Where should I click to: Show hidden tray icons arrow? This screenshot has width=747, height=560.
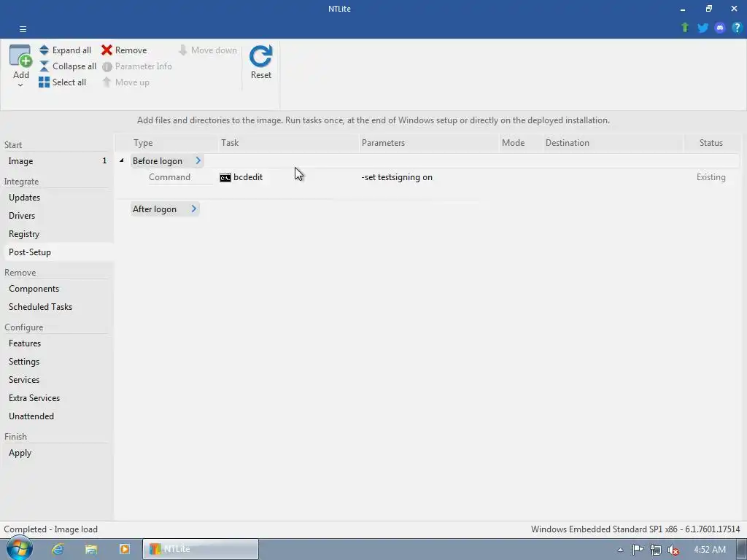(x=620, y=550)
